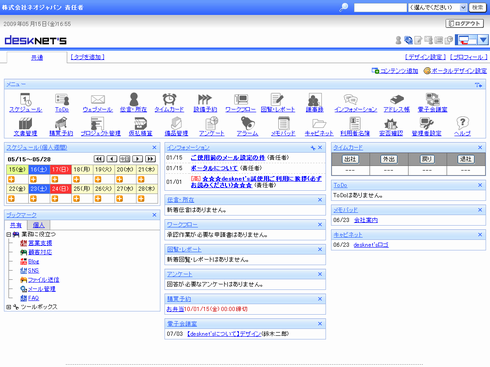The width and height of the screenshot is (490, 367).
Task: Add schedule entry on 24(日)
Action: coord(55,199)
